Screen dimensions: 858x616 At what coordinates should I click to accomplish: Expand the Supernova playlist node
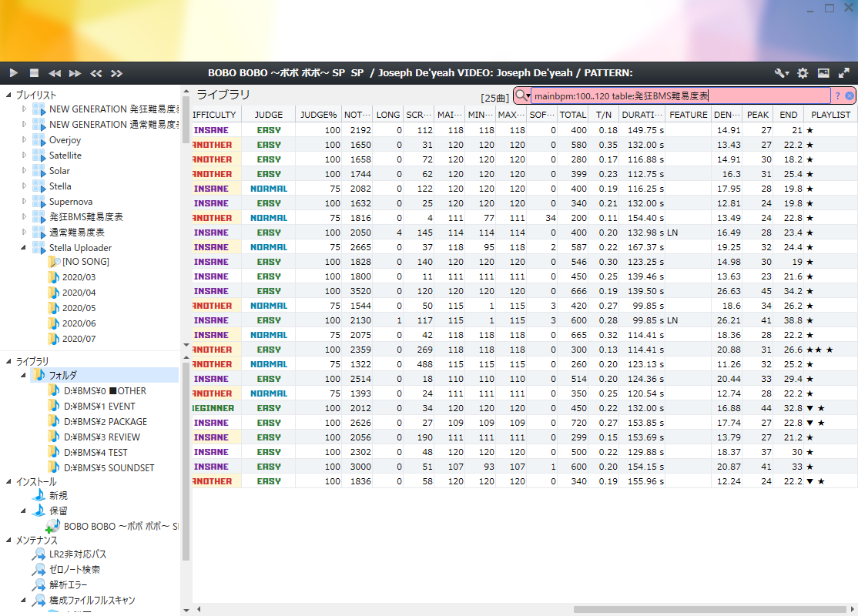coord(24,201)
